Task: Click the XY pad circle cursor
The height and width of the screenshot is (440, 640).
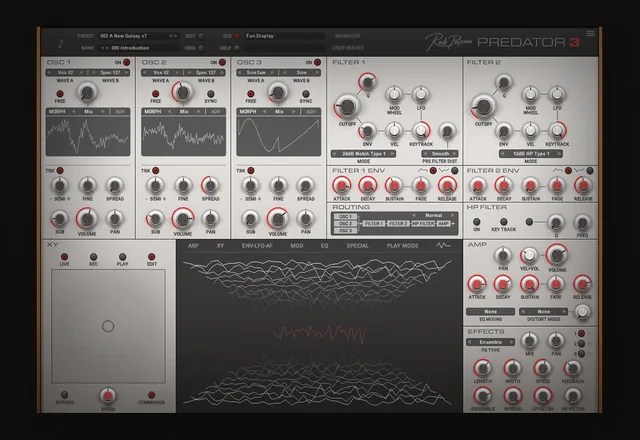Action: pyautogui.click(x=108, y=326)
